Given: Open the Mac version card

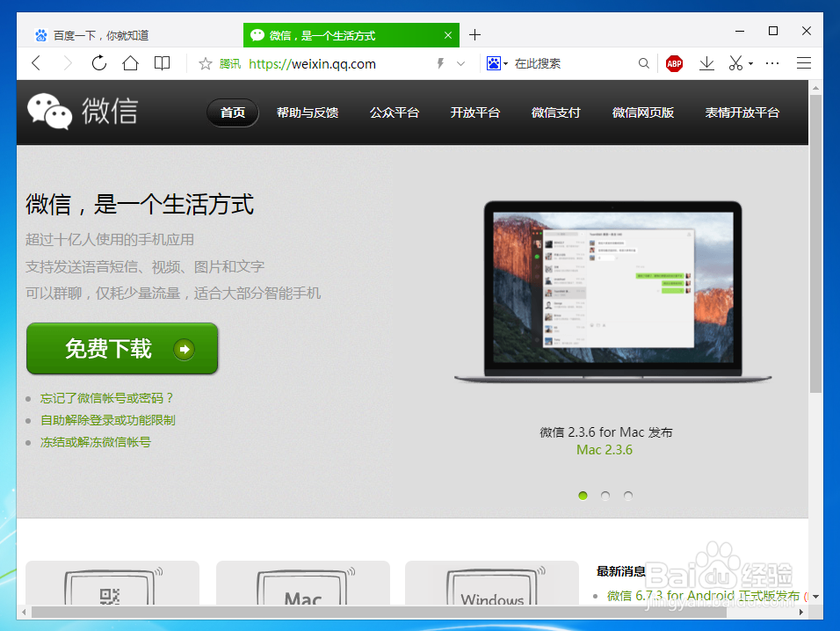Looking at the screenshot, I should coord(302,583).
